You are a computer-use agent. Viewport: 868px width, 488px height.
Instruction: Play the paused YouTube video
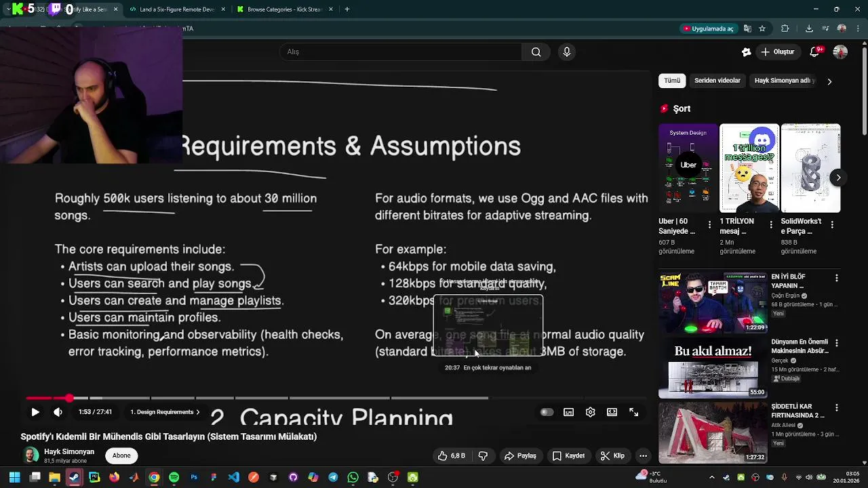pos(35,412)
